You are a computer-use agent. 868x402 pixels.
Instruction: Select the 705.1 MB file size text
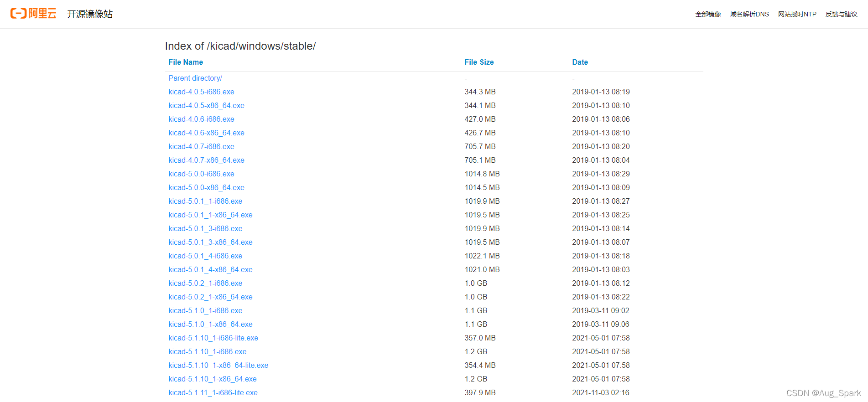pos(480,160)
